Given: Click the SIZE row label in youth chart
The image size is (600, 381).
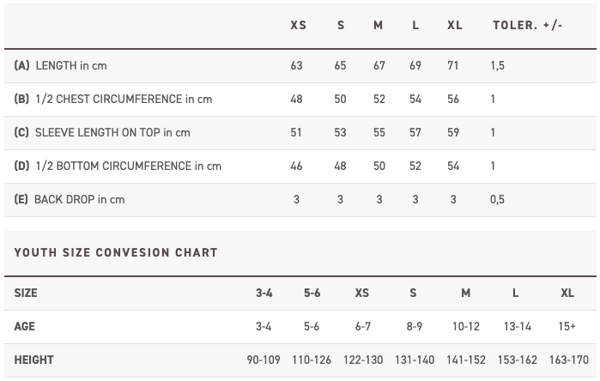Looking at the screenshot, I should coord(26,293).
